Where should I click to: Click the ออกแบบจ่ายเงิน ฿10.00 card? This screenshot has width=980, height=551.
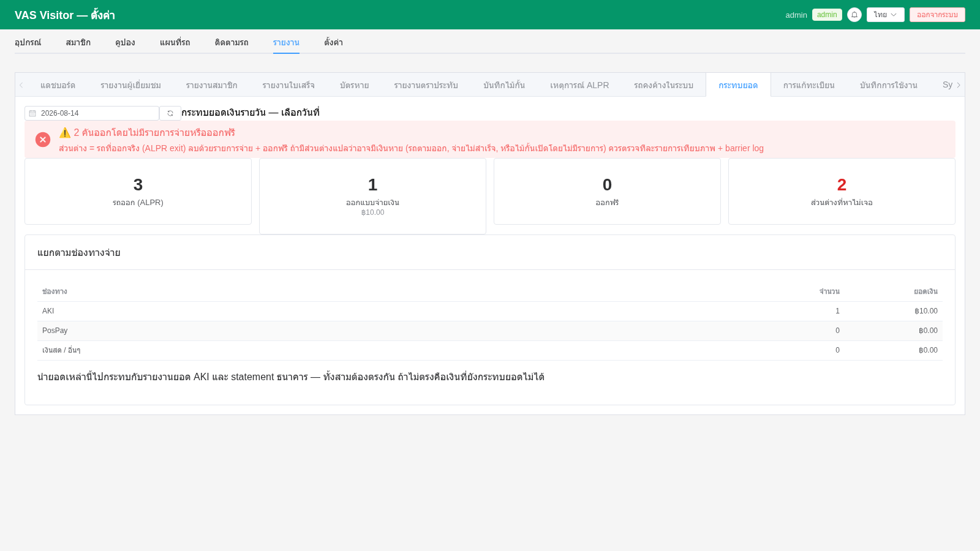(x=372, y=197)
